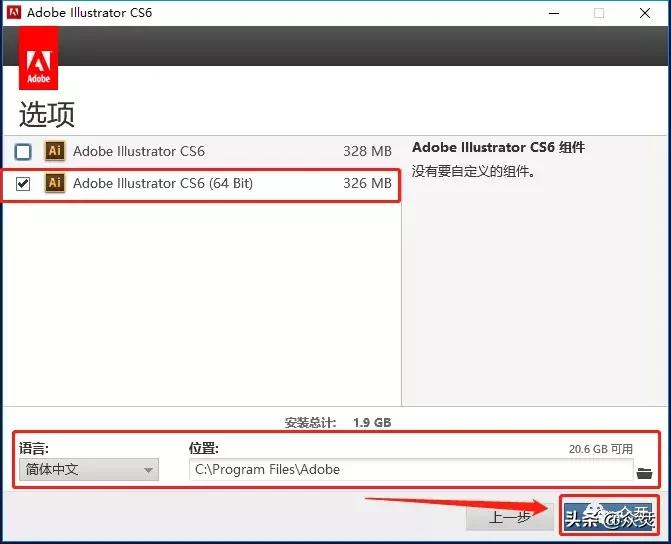The image size is (671, 544).
Task: Click the Adobe icon in the title bar
Action: pos(14,12)
